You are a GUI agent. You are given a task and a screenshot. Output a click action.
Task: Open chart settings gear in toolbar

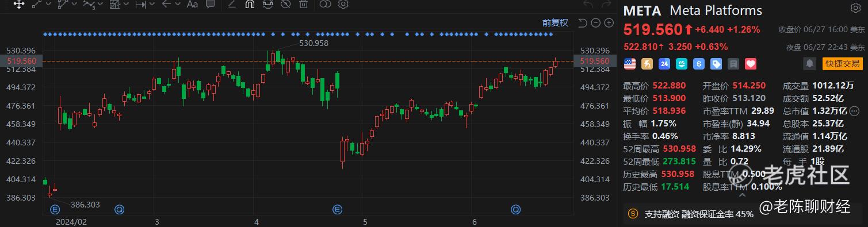(x=343, y=4)
